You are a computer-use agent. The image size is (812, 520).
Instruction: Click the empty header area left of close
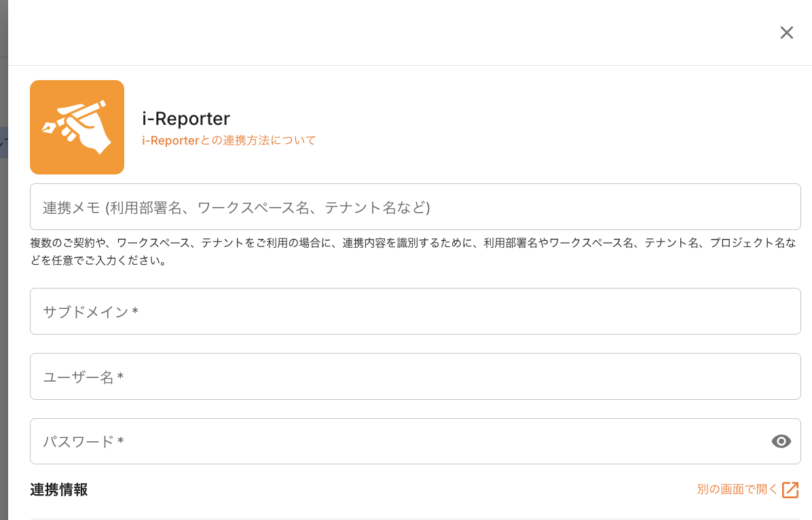coord(407,33)
